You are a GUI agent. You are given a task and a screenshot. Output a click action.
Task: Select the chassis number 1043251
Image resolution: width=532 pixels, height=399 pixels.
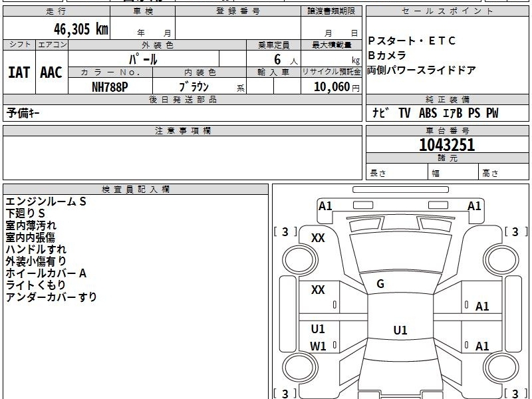point(447,145)
